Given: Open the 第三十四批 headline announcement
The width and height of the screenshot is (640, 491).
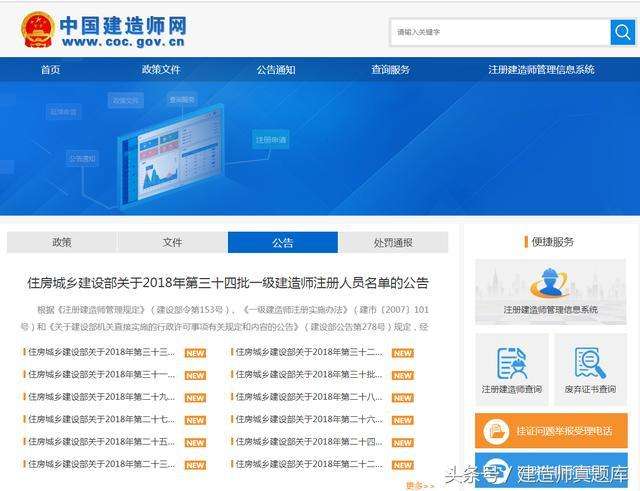Looking at the screenshot, I should tap(227, 283).
